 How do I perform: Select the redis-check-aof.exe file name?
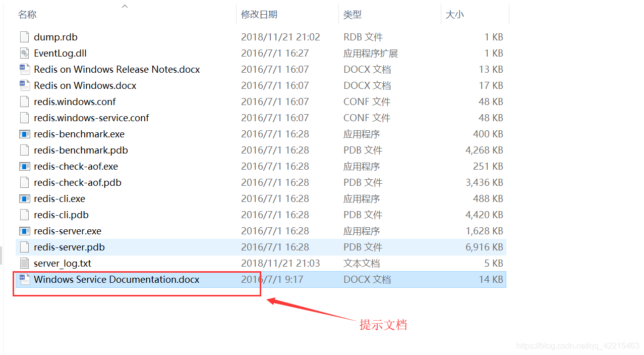tap(76, 166)
